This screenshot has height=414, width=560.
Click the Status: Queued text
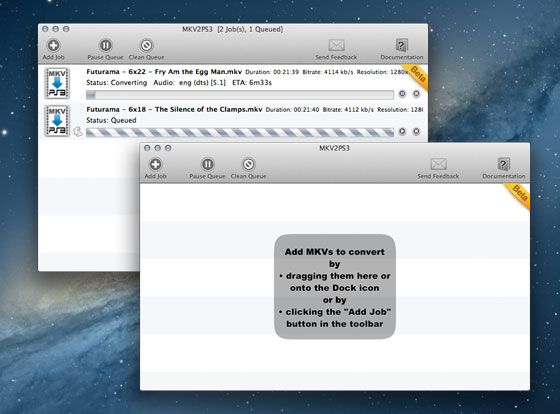pyautogui.click(x=111, y=120)
